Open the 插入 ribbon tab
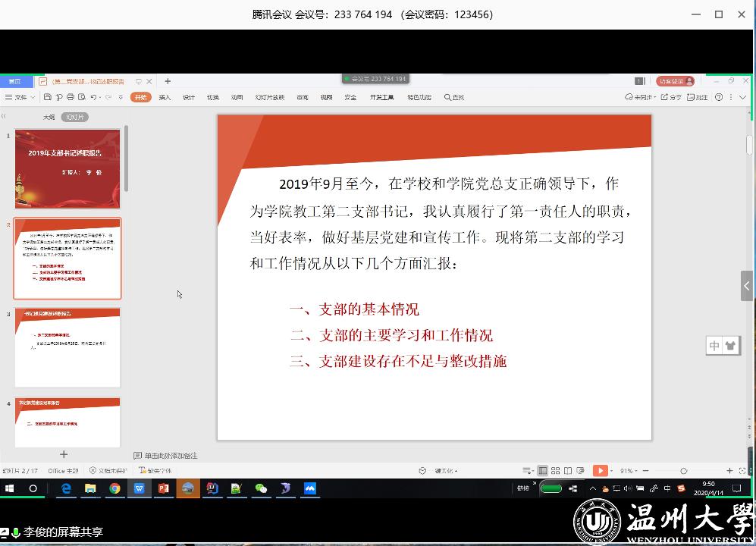756x546 pixels. click(x=165, y=97)
